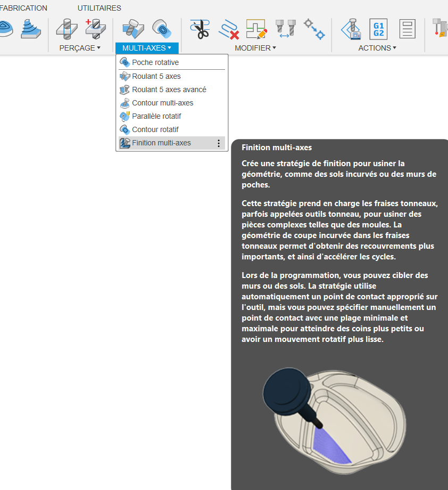Click the G1 G2 post-process icon
This screenshot has height=490, width=448.
point(378,29)
